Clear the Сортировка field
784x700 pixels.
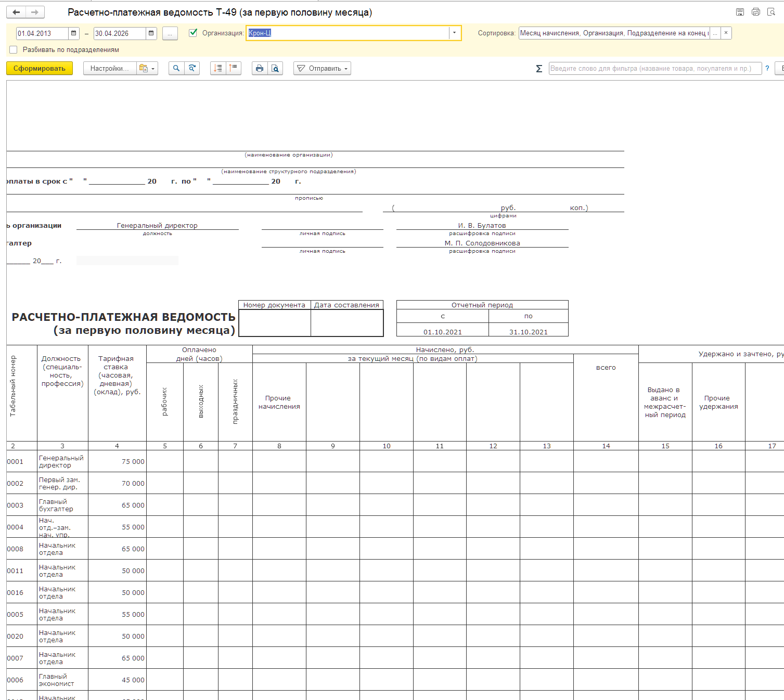point(726,33)
